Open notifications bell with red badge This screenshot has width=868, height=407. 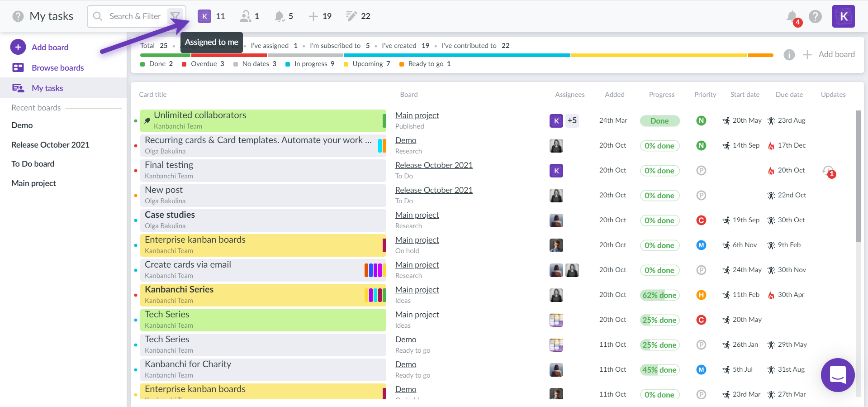pyautogui.click(x=792, y=17)
